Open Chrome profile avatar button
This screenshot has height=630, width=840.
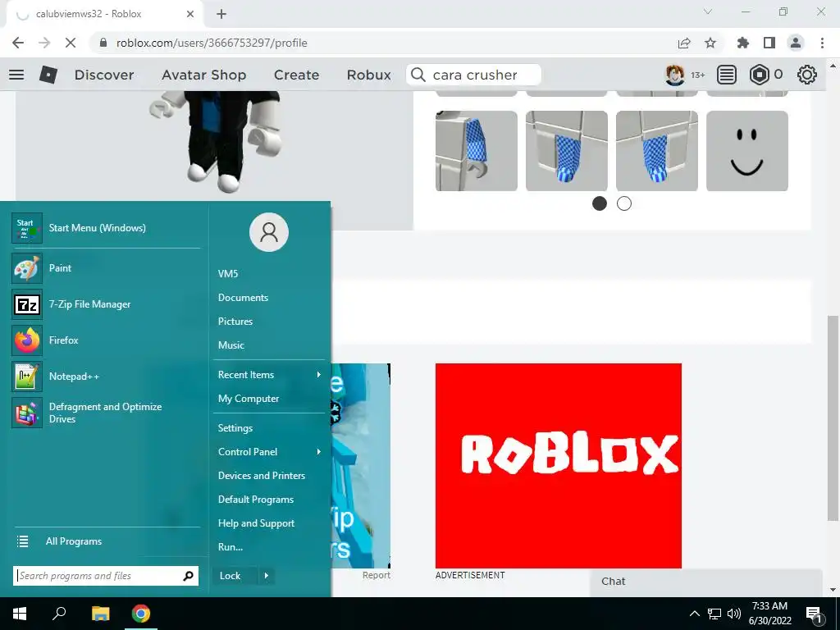click(x=796, y=43)
